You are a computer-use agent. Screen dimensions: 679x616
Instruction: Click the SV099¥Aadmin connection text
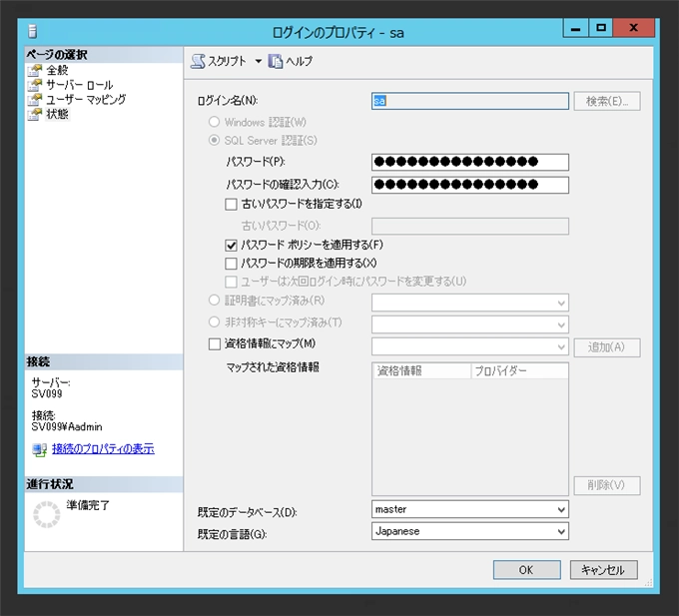[x=67, y=427]
